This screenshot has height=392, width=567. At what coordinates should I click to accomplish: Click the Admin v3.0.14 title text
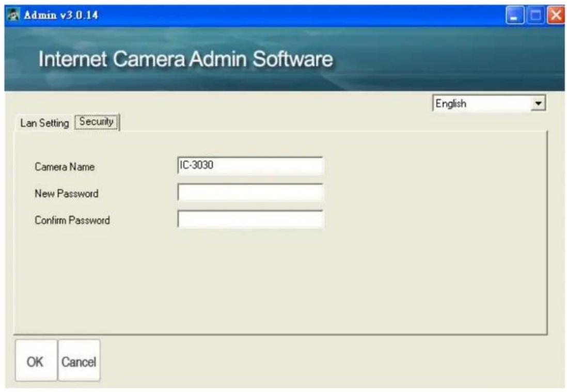(x=61, y=15)
